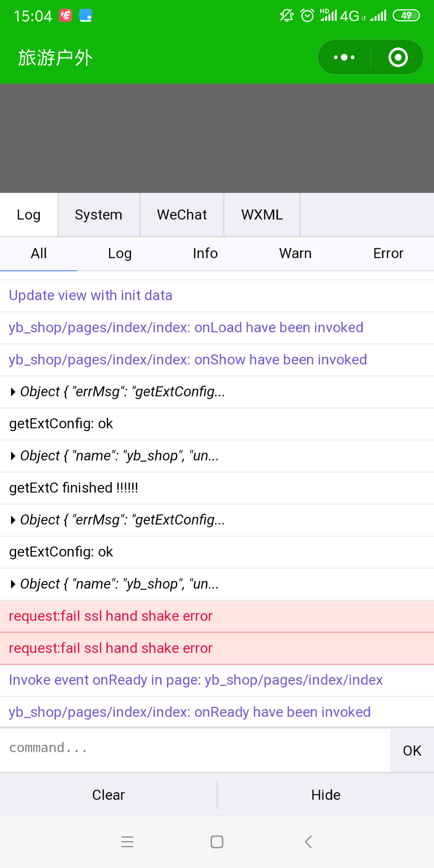This screenshot has height=868, width=434.
Task: Tap the Android back arrow icon
Action: click(308, 841)
